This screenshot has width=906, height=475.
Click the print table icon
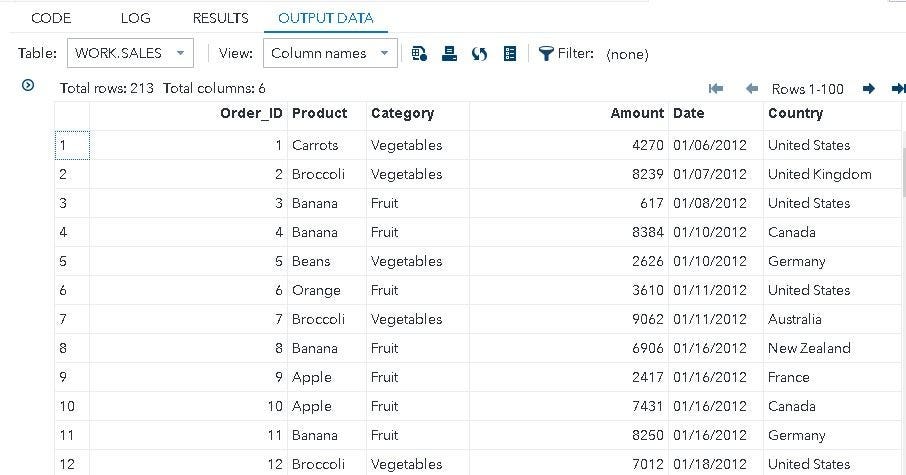coord(449,54)
